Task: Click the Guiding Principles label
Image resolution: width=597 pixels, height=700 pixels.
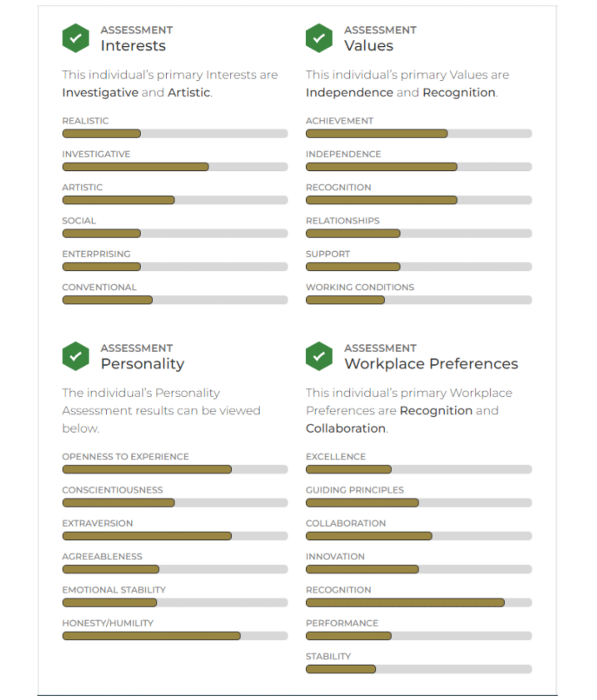Action: tap(355, 490)
